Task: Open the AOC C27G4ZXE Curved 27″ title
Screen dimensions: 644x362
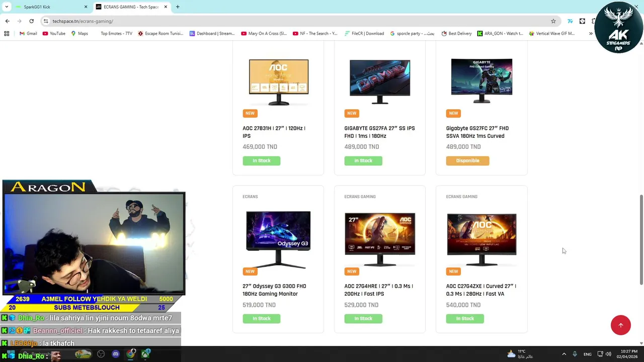Action: (x=481, y=290)
